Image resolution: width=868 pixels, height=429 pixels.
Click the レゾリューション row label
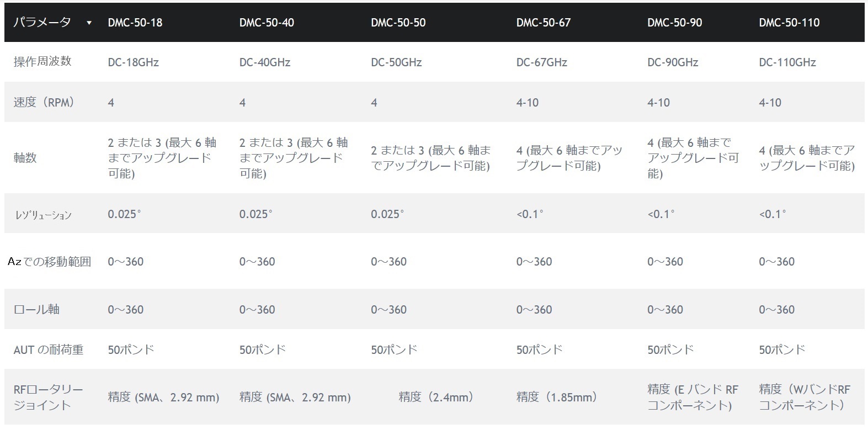[43, 215]
